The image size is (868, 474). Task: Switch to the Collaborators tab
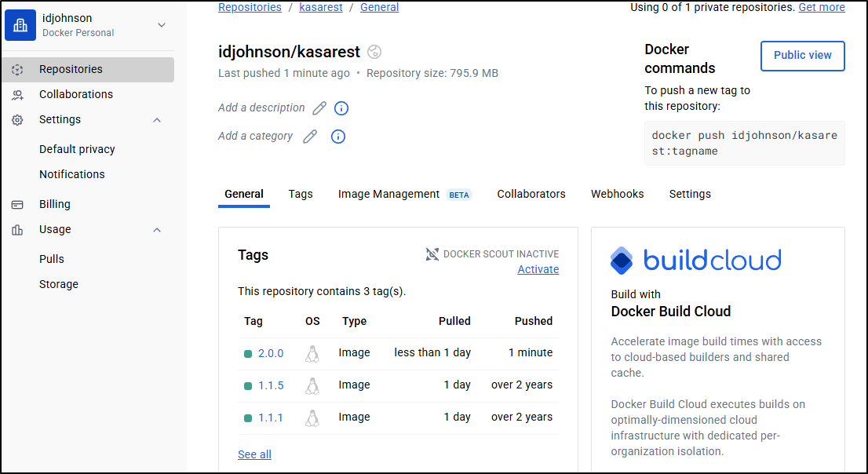coord(531,195)
